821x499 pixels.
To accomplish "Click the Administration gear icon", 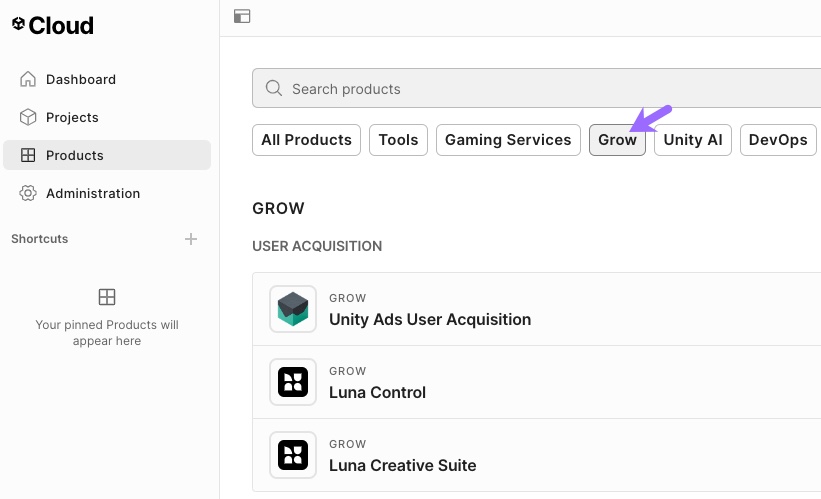I will [x=28, y=193].
